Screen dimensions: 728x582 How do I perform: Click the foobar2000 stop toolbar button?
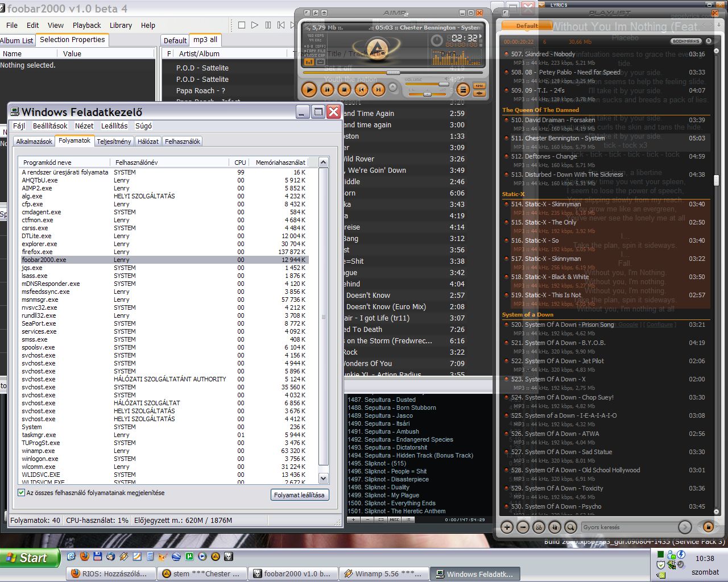coord(242,25)
